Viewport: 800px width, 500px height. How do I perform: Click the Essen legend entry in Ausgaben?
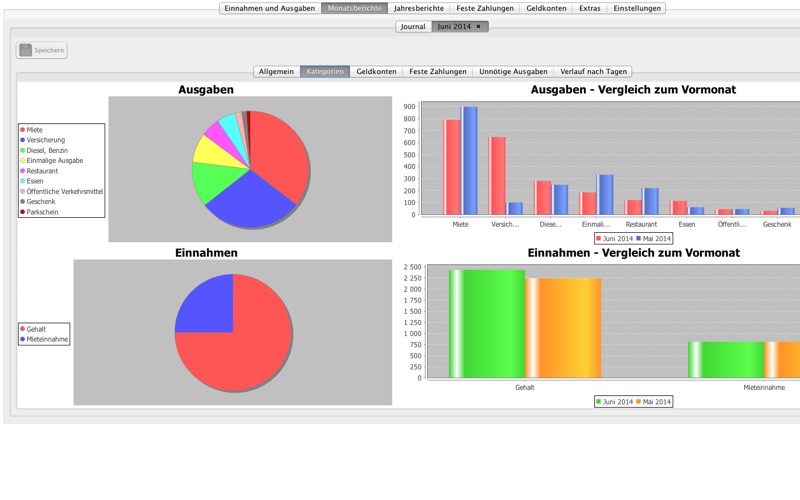pyautogui.click(x=32, y=181)
